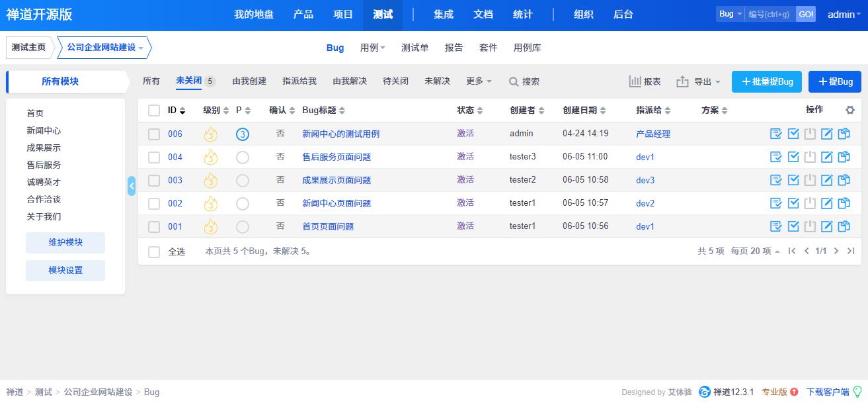The image size is (868, 403).
Task: Click the column settings gear icon
Action: 849,110
